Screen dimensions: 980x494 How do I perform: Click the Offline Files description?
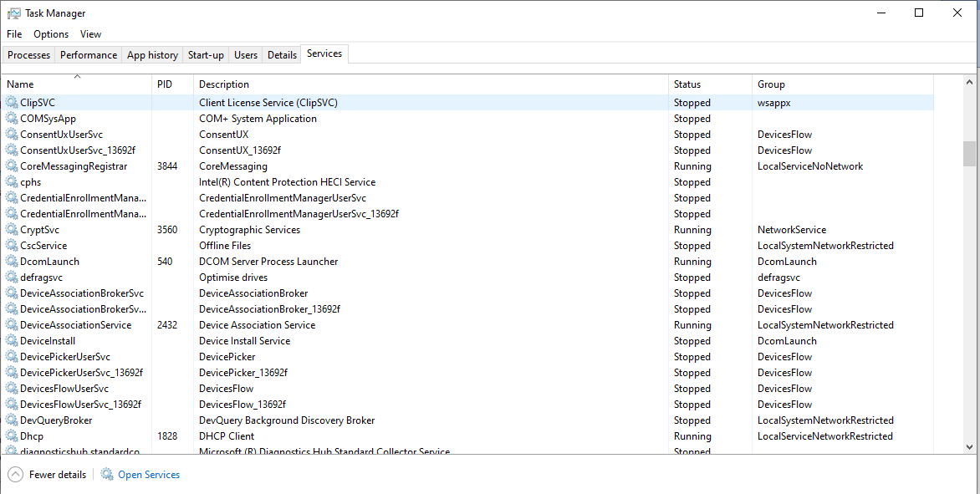225,246
